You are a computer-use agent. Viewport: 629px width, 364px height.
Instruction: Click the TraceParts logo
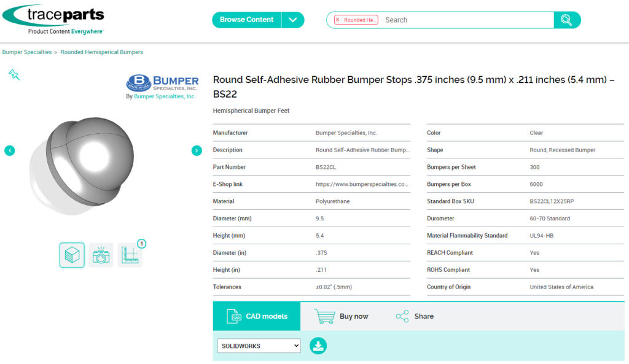53,20
